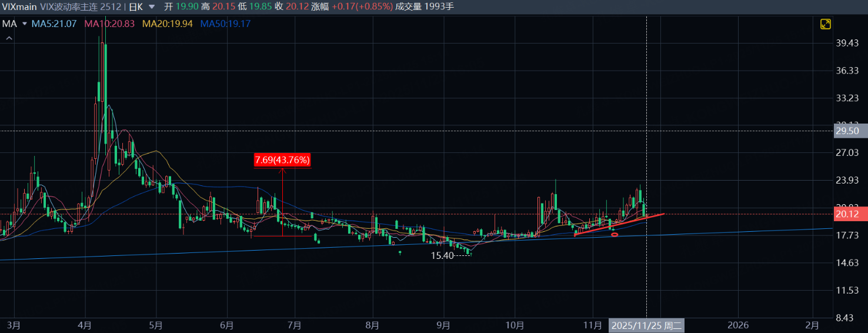Click the 3月 time axis label
Screen dimensions: 868x333
click(14, 325)
